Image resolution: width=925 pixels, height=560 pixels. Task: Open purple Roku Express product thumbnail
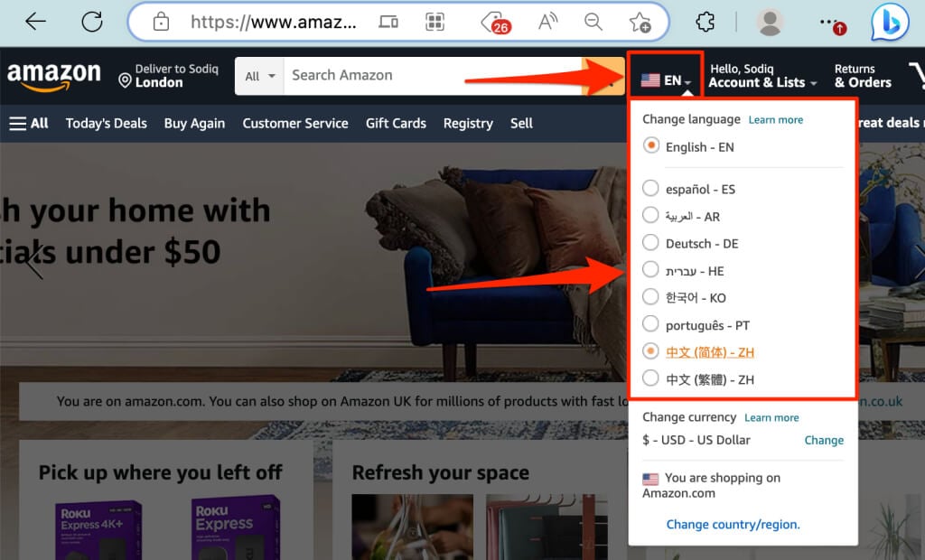pos(235,527)
